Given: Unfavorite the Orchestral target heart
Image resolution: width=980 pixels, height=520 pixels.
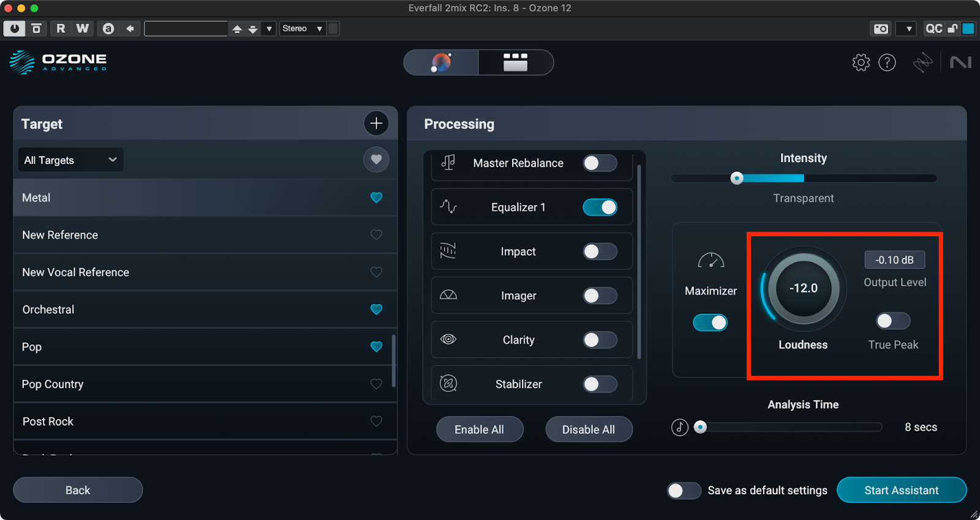Looking at the screenshot, I should pyautogui.click(x=376, y=310).
